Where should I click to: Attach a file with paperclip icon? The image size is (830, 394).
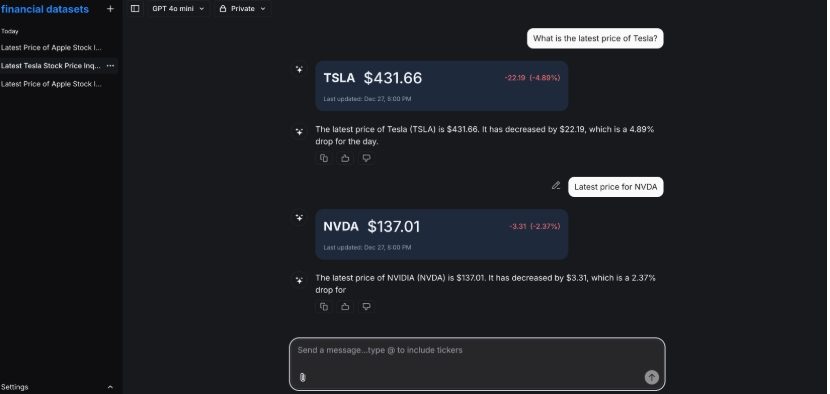pyautogui.click(x=302, y=377)
